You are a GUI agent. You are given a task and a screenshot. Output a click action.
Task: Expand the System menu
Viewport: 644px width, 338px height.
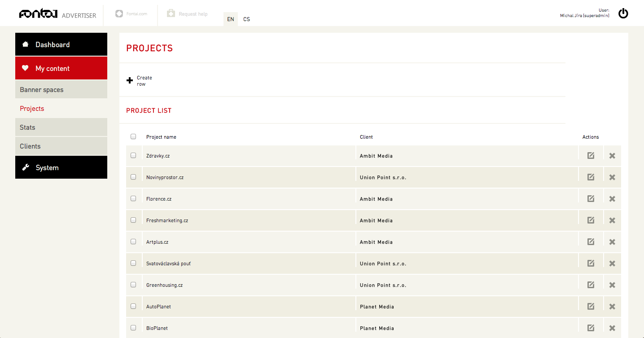tap(61, 167)
